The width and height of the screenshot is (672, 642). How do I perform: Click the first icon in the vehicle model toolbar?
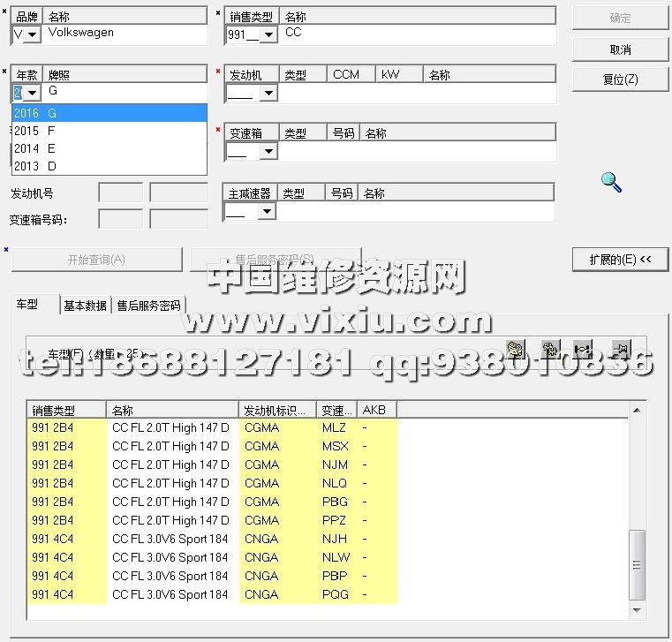click(515, 349)
